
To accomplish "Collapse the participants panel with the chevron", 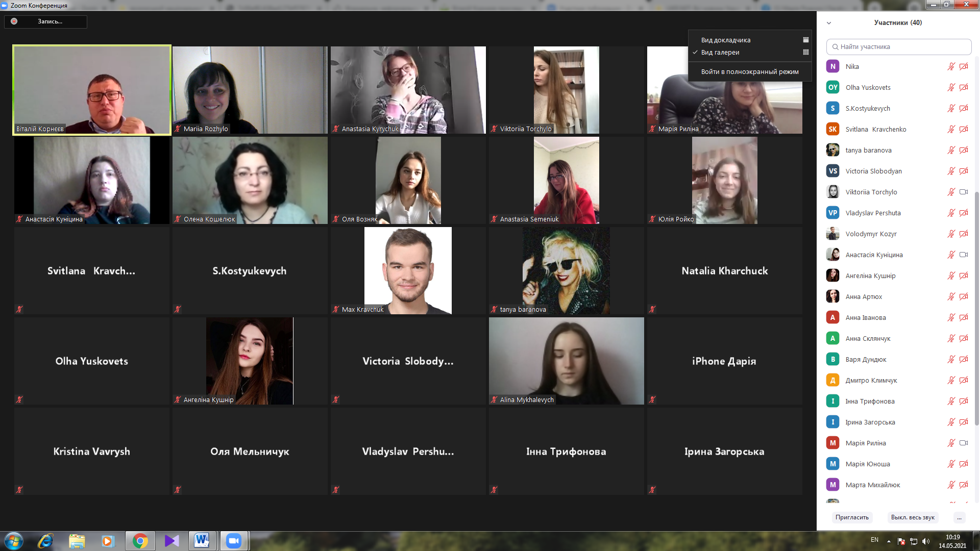I will [x=829, y=23].
